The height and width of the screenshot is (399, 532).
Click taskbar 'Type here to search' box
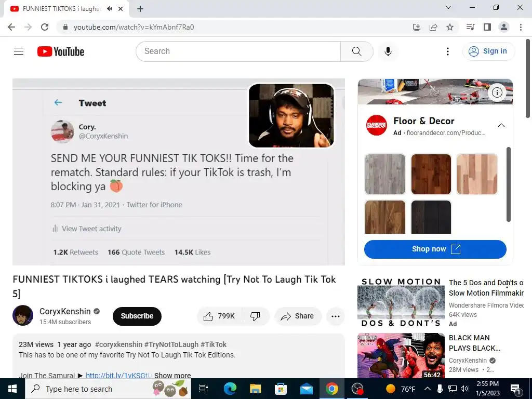[x=108, y=389]
